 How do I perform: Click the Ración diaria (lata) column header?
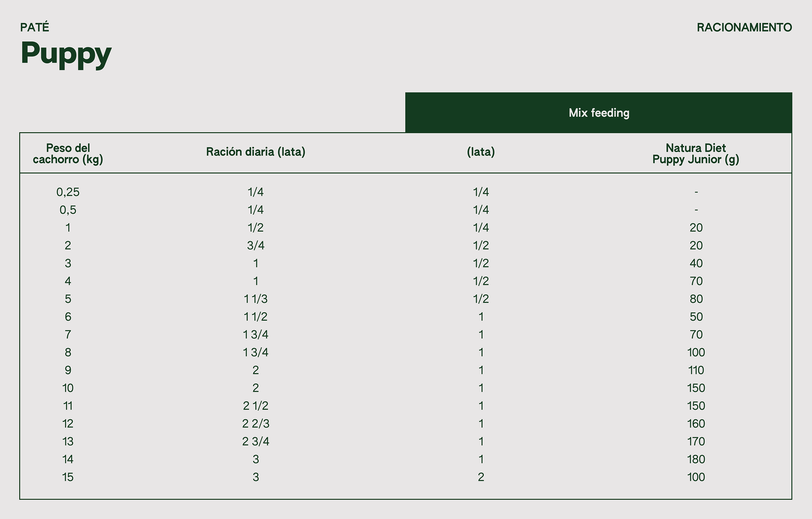256,152
